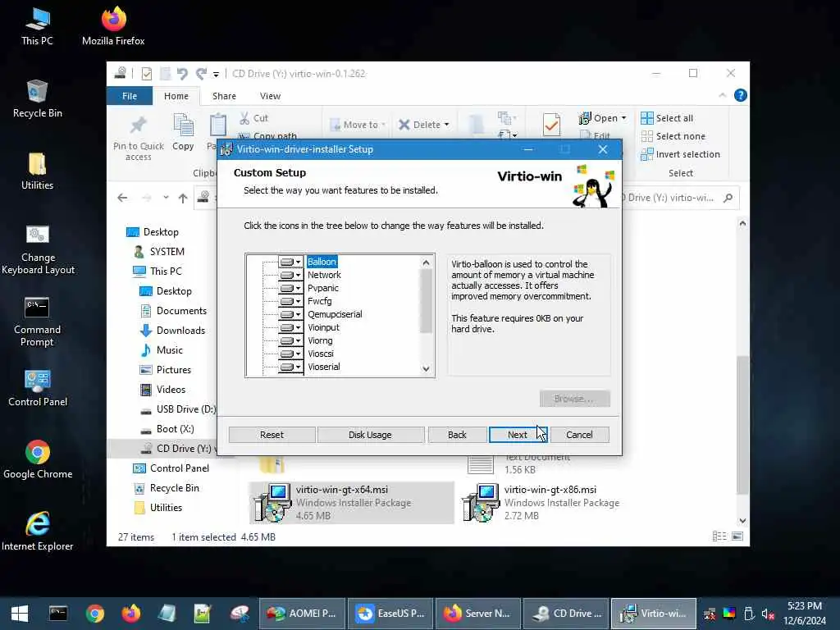Click Select none in Explorer ribbon
The image size is (840, 630).
(673, 136)
